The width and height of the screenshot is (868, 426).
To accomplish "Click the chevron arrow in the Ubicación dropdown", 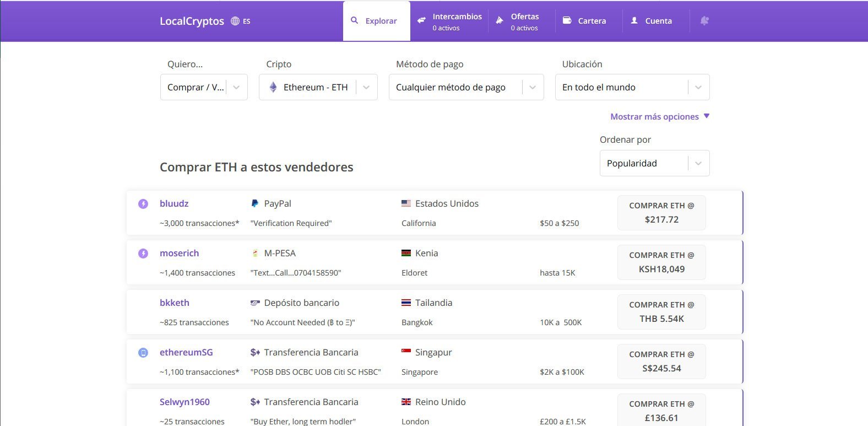I will (x=698, y=88).
